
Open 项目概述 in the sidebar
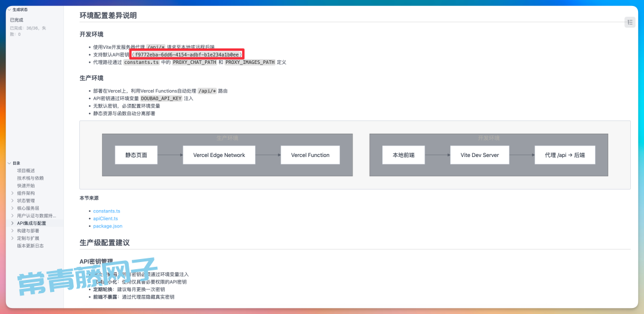[x=26, y=170]
